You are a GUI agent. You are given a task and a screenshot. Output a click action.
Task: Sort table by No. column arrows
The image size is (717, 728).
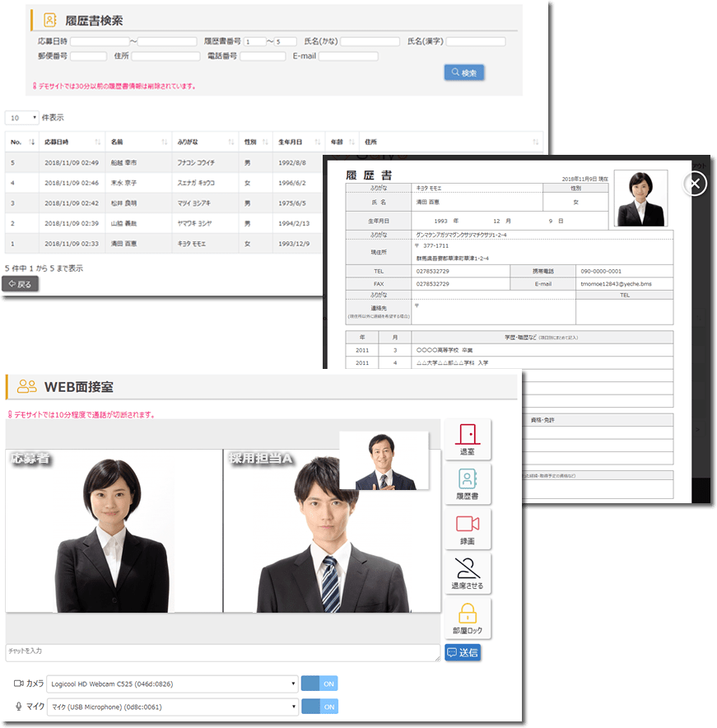click(x=31, y=142)
